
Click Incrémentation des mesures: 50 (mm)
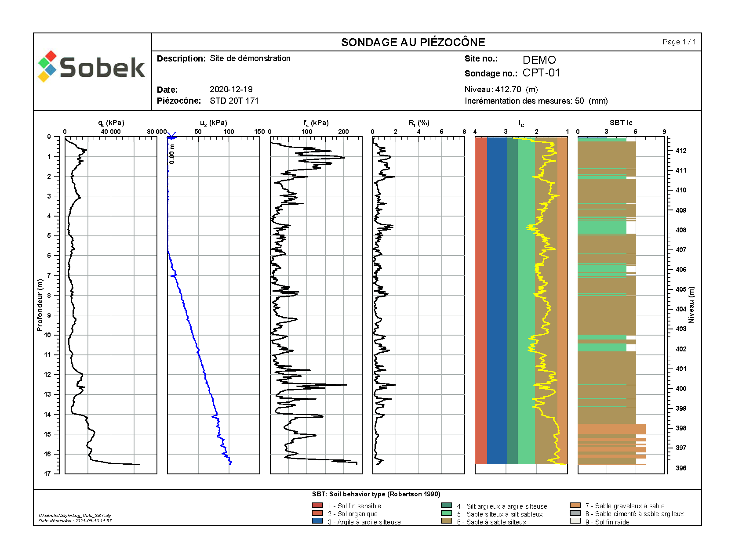pos(536,101)
